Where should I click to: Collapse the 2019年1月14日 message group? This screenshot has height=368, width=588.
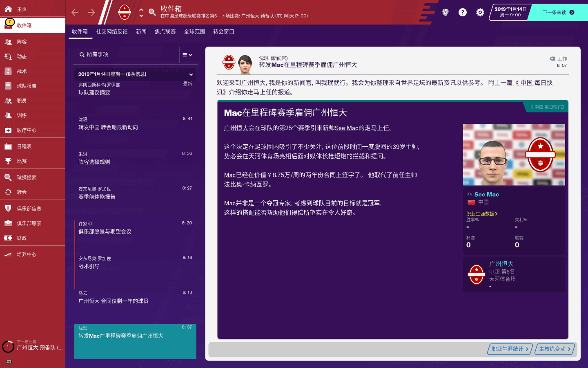point(191,74)
